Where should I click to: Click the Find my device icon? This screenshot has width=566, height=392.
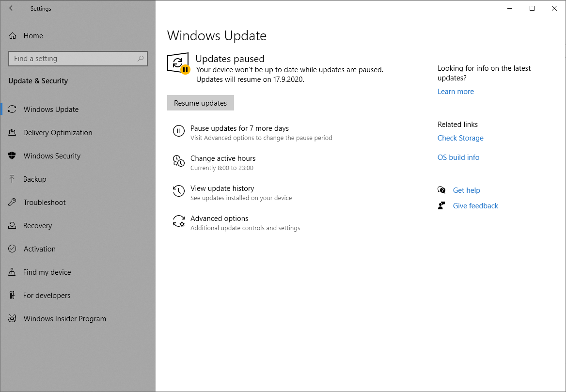[12, 272]
